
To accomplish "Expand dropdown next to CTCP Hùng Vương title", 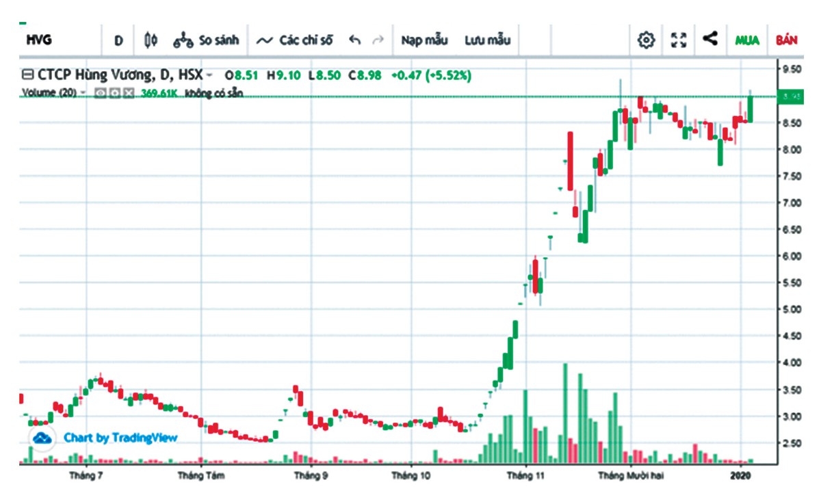I will 209,75.
